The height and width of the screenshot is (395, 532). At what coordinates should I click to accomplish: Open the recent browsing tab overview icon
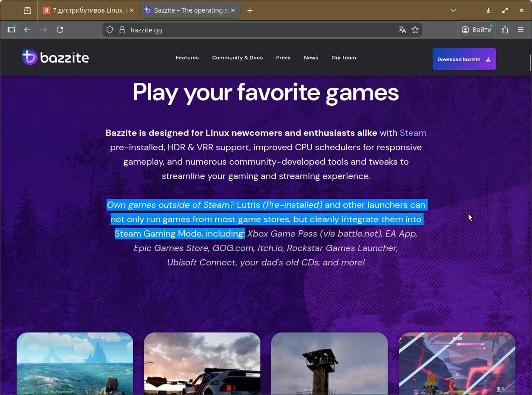click(x=27, y=10)
